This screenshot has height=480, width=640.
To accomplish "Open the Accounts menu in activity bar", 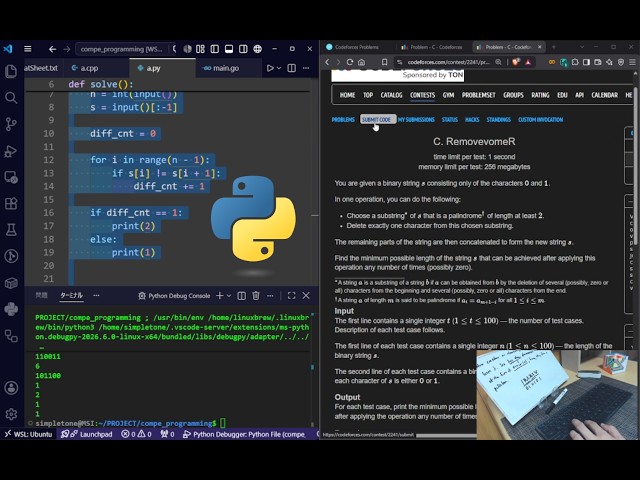I will pos(11,387).
